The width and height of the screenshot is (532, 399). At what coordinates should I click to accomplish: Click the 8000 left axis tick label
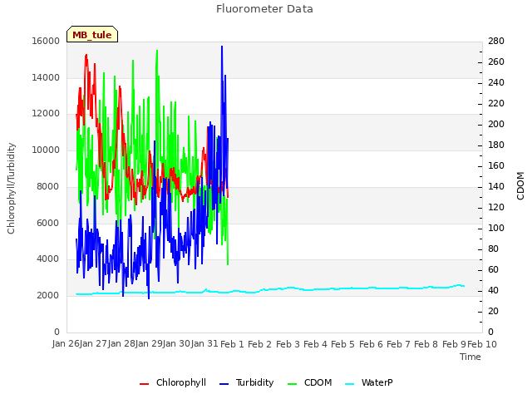(48, 186)
